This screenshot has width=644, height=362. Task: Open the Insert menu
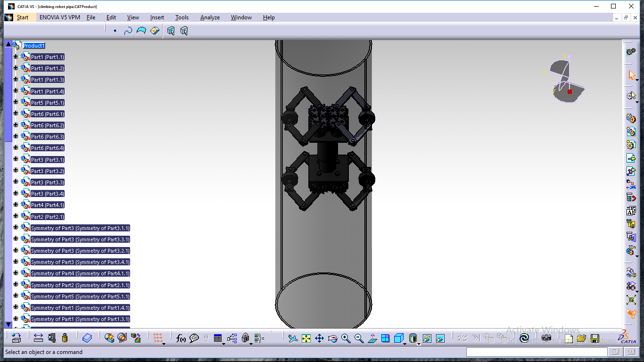[157, 17]
